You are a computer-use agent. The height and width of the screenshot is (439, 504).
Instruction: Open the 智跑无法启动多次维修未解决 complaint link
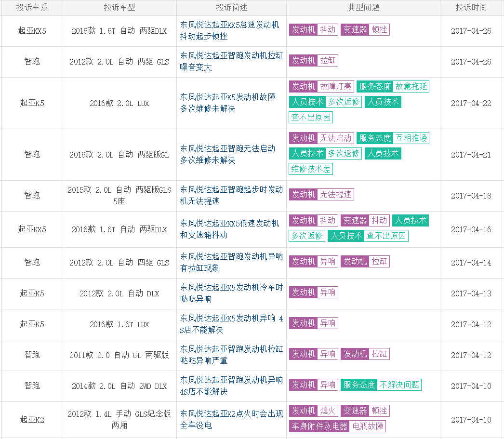point(228,154)
